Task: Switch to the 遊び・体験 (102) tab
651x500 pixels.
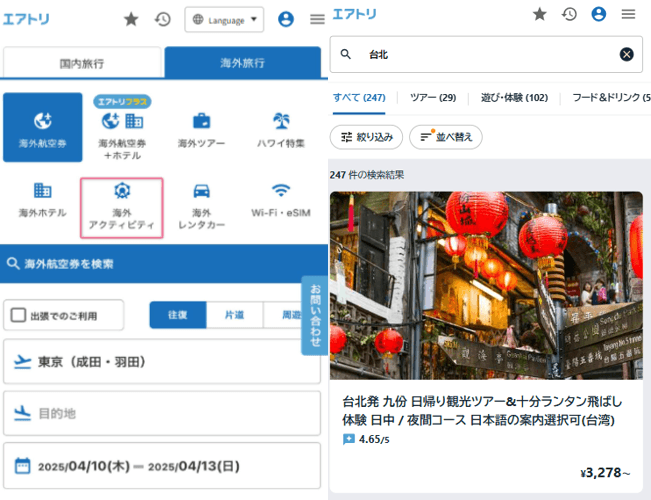Action: point(514,98)
